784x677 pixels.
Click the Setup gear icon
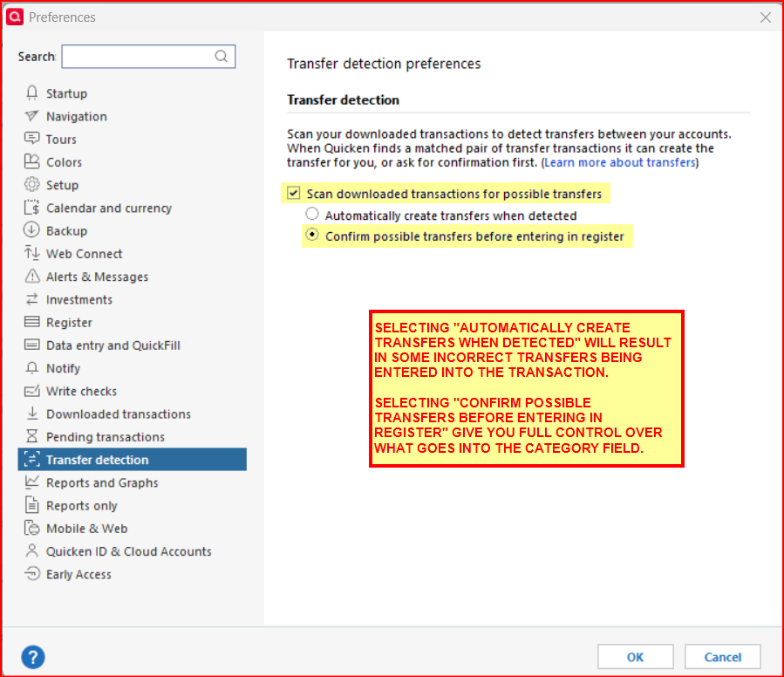click(32, 185)
